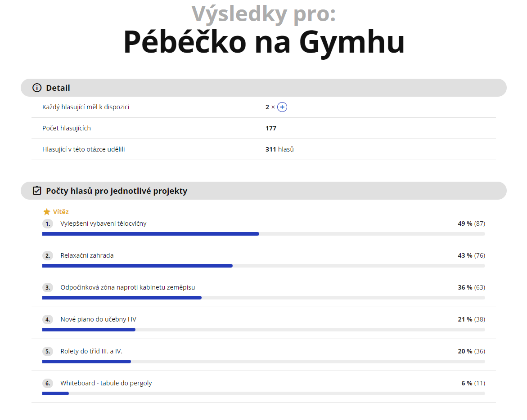Click the rank 2 number badge
This screenshot has width=527, height=420.
(x=48, y=255)
